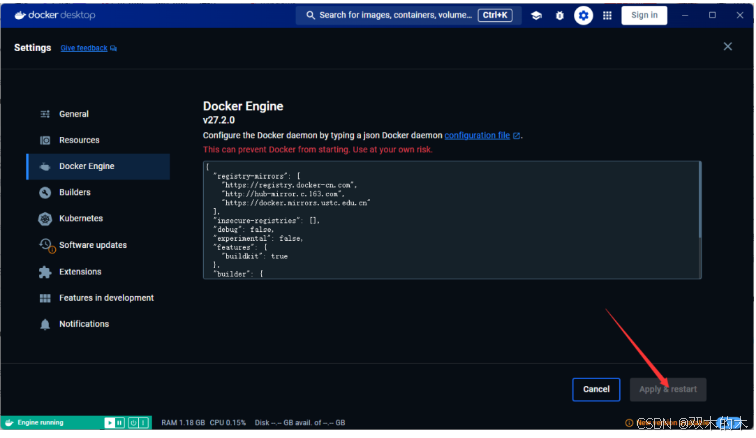This screenshot has width=756, height=438.
Task: Open Kubernetes settings tab
Action: coord(98,219)
